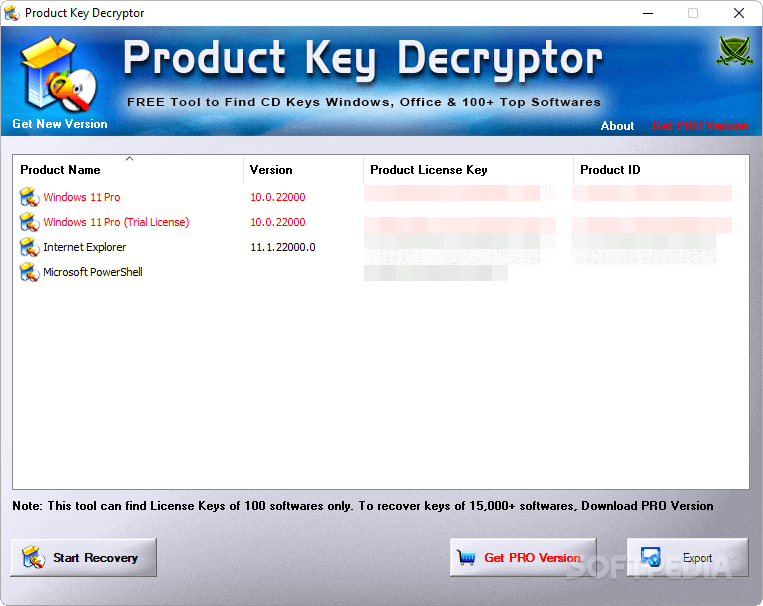Select the Internet Explorer version 11.1.22000.0 cell
763x606 pixels.
pos(282,247)
